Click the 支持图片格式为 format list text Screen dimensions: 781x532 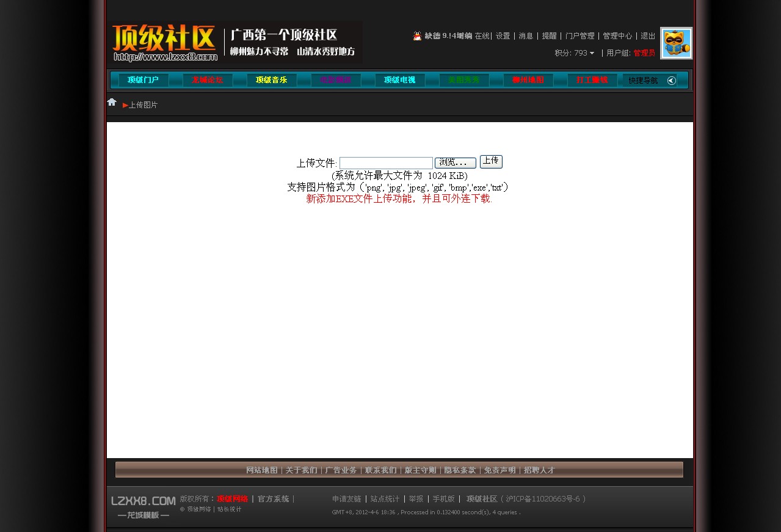click(398, 187)
